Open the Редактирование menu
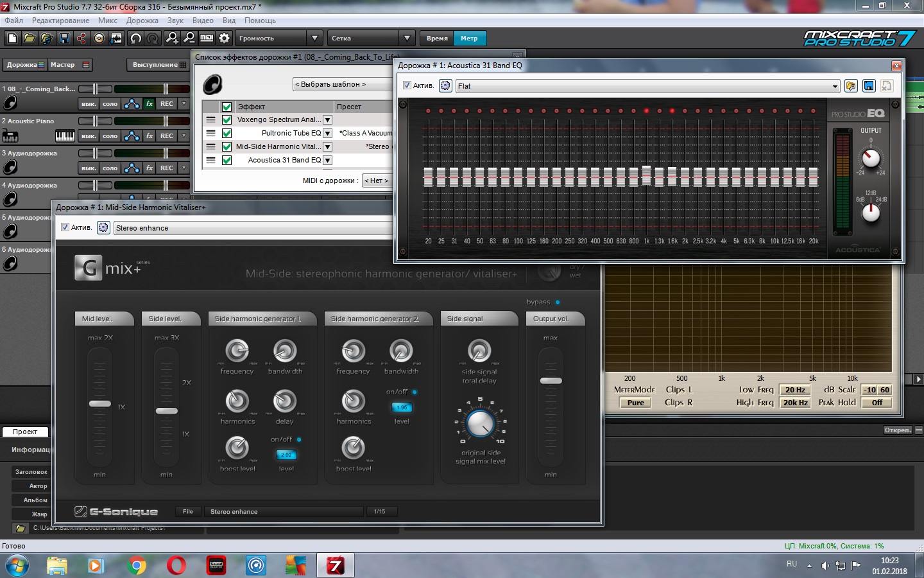This screenshot has width=924, height=578. (x=61, y=21)
